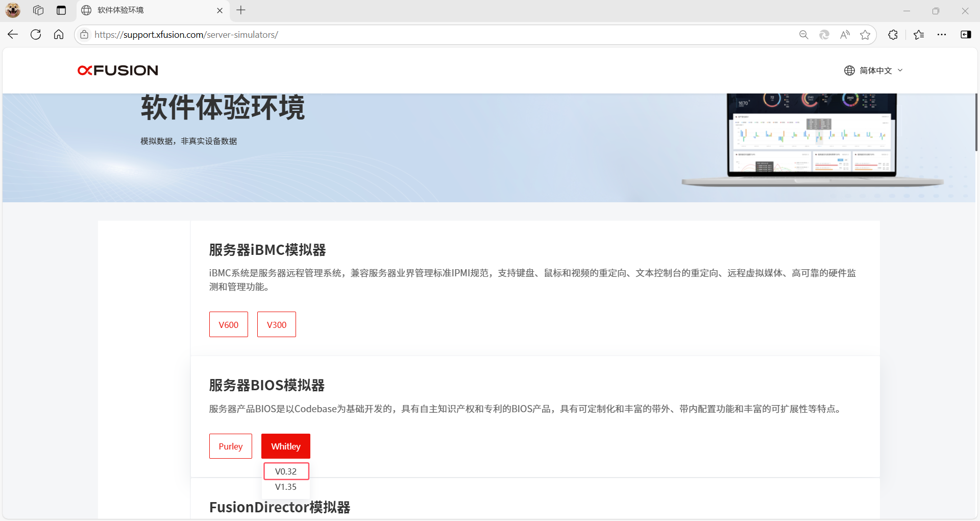This screenshot has width=980, height=521.
Task: Open a new tab with the plus icon
Action: [x=241, y=10]
